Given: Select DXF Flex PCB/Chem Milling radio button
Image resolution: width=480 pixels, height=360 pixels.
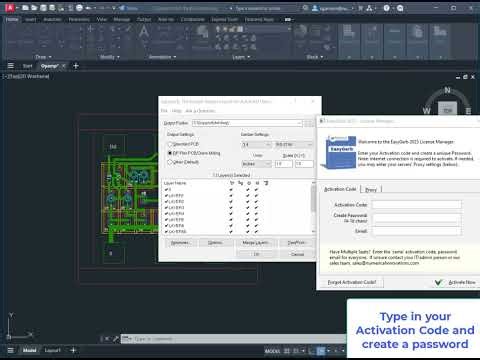Looking at the screenshot, I should click(x=170, y=153).
